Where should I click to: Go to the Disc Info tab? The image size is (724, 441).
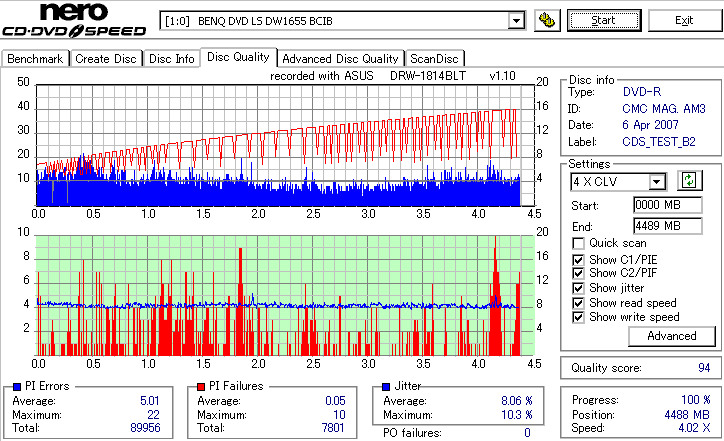tap(172, 59)
